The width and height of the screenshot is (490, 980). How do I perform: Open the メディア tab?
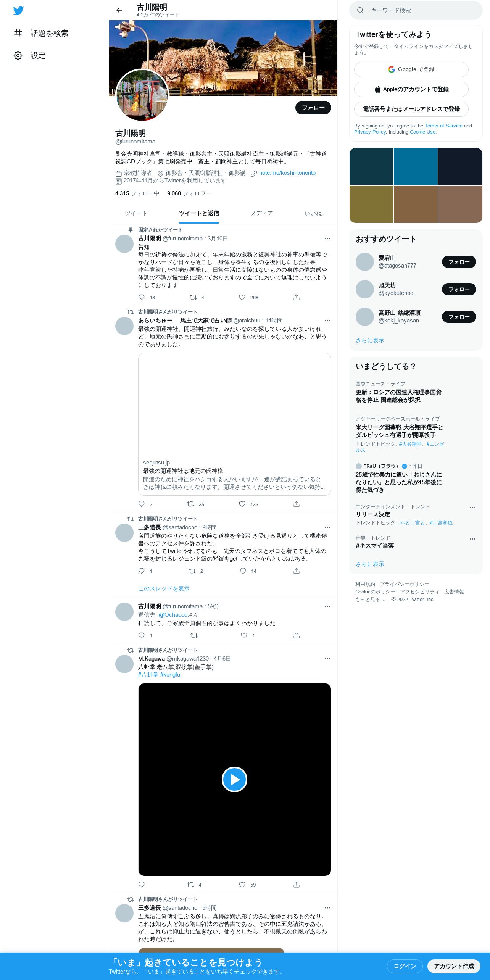click(262, 213)
